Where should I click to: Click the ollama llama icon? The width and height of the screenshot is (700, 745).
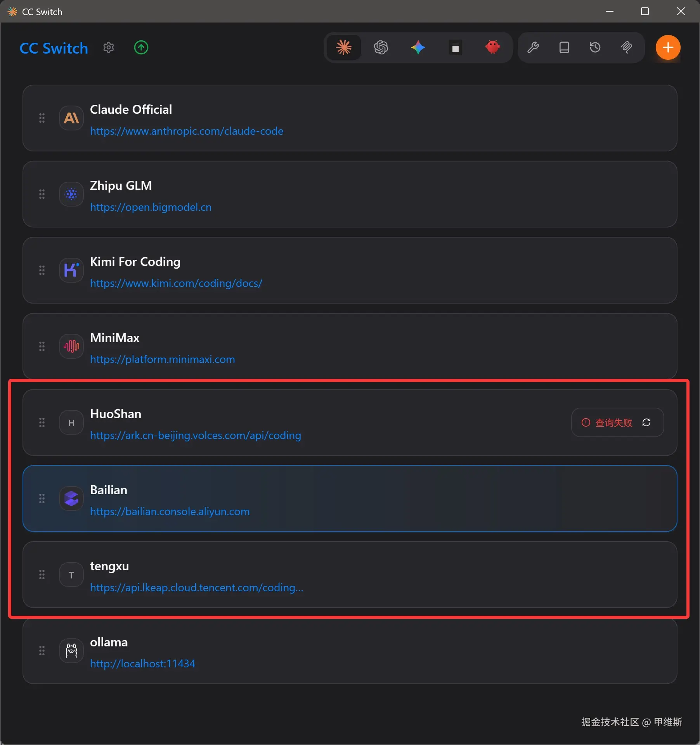coord(71,651)
